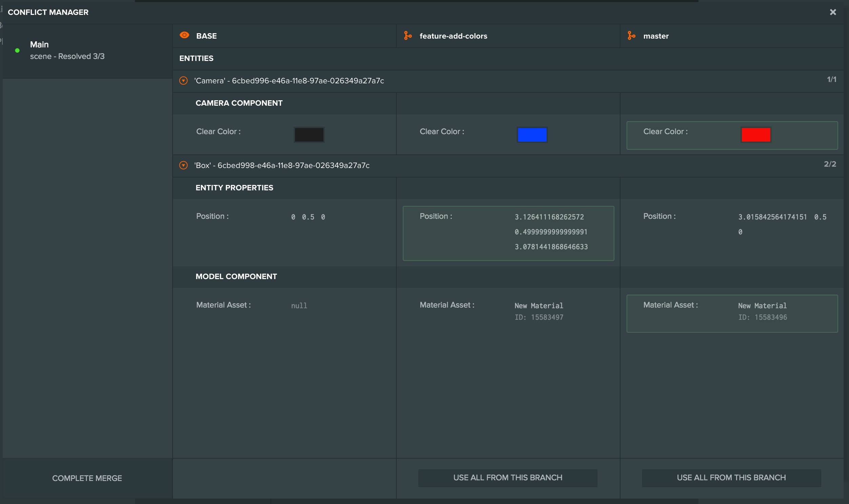Viewport: 849px width, 504px height.
Task: Pick the red Clear Color from master
Action: [755, 134]
